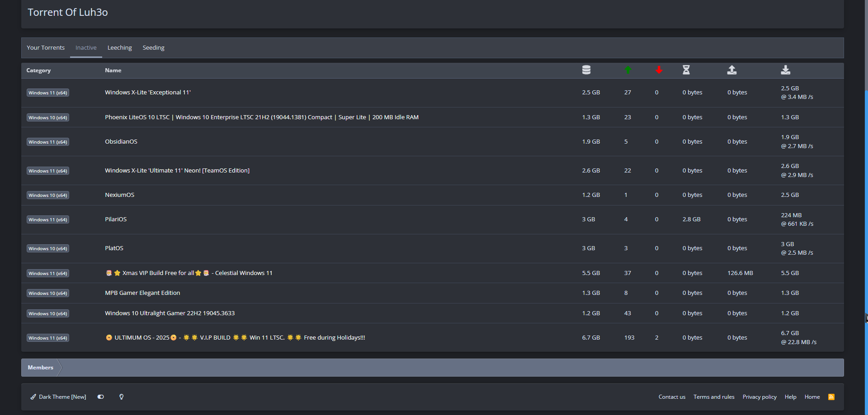Screen dimensions: 868x415
Task: Open Windows X-Lite 'Ultimate 11' Neon torrent
Action: 177,171
